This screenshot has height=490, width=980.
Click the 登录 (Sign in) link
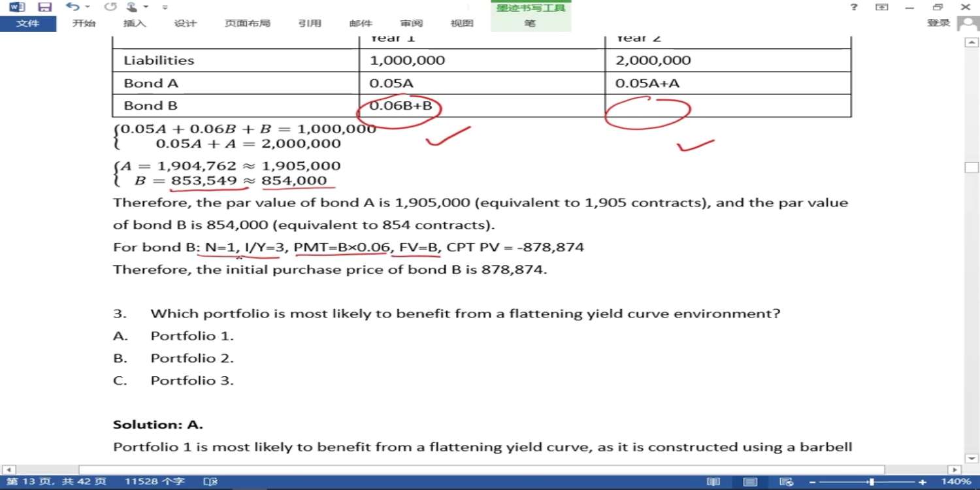click(x=938, y=23)
